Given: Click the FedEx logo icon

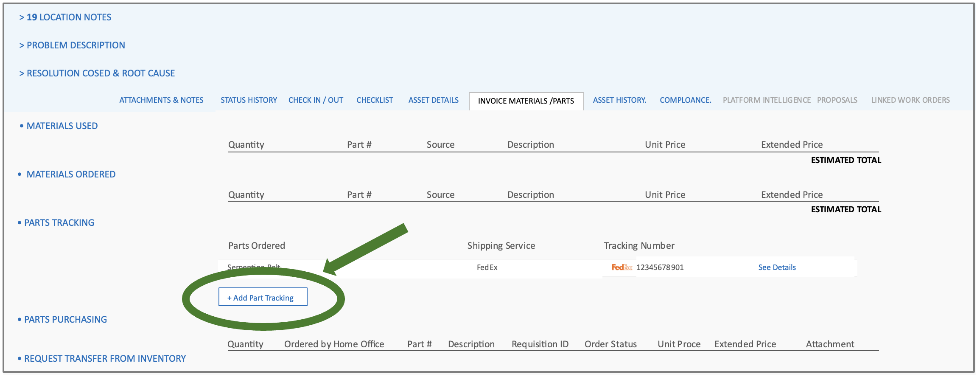Looking at the screenshot, I should [x=622, y=267].
